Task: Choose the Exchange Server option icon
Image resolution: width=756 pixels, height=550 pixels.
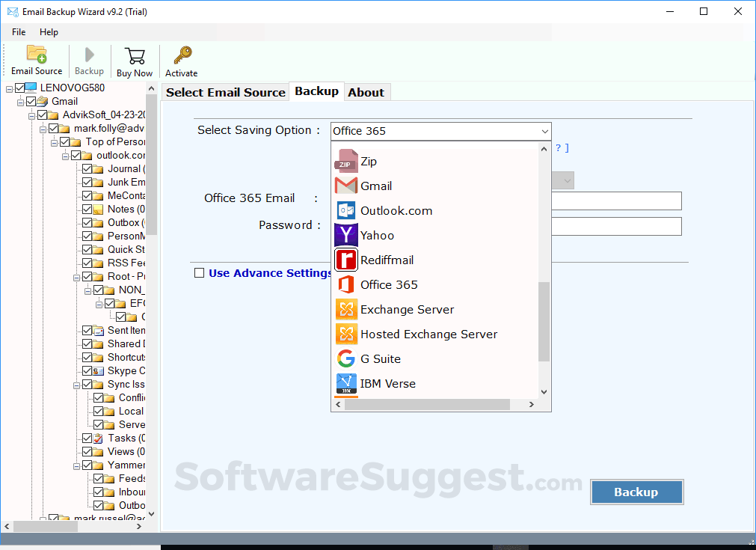Action: 345,309
